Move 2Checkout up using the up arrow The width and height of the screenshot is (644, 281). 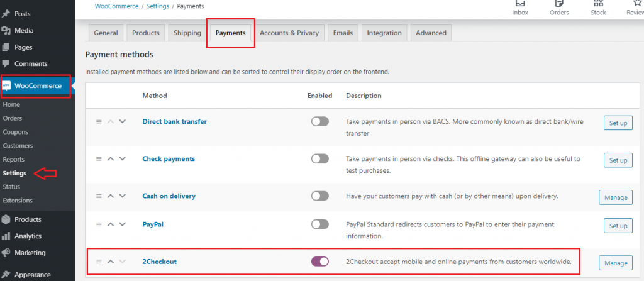pyautogui.click(x=111, y=262)
